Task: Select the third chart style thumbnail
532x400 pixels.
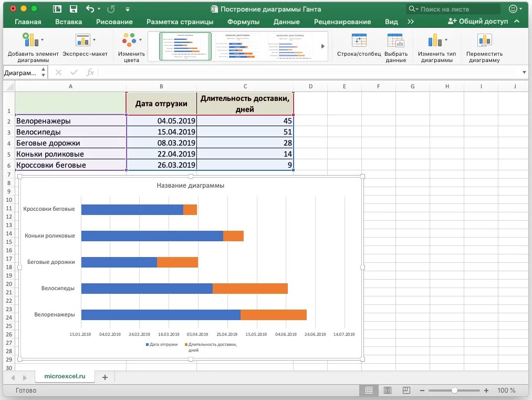Action: [x=290, y=46]
